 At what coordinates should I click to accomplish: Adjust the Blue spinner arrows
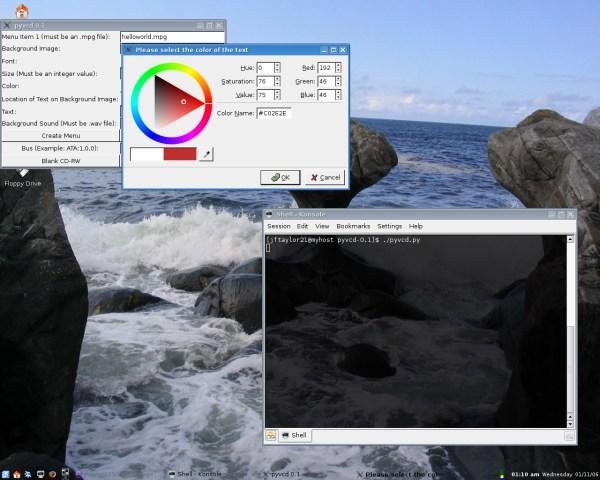coord(338,95)
